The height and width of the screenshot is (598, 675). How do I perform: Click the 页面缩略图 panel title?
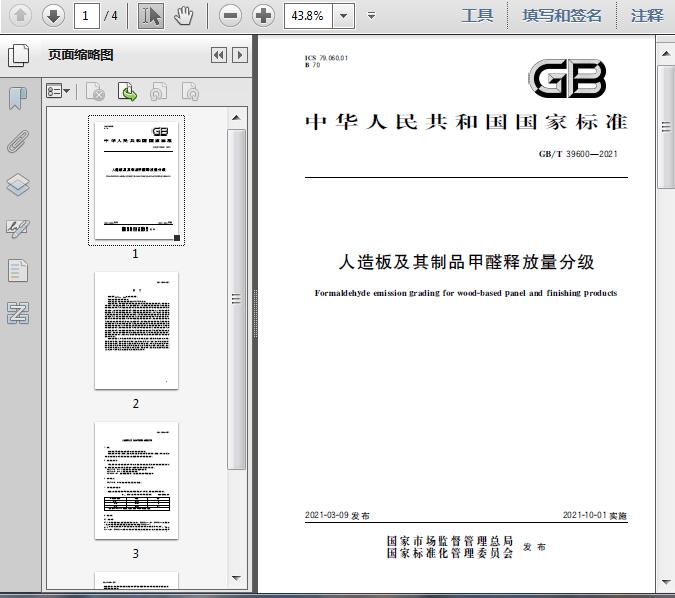[x=81, y=55]
